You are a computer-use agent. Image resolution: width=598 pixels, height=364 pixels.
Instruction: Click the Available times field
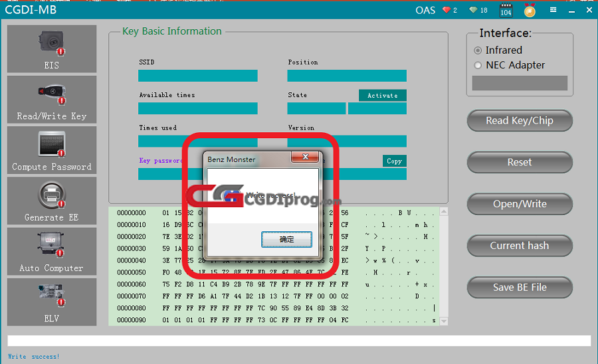[x=198, y=108]
